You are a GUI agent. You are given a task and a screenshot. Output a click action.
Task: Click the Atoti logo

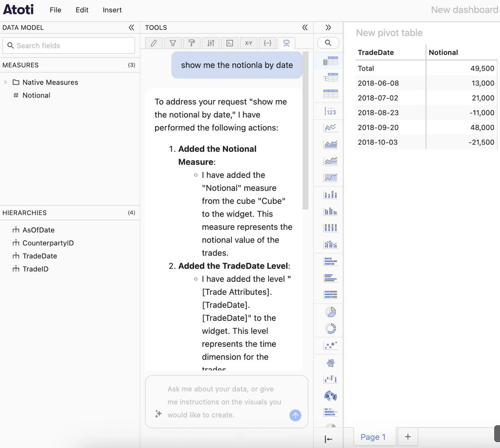click(19, 9)
